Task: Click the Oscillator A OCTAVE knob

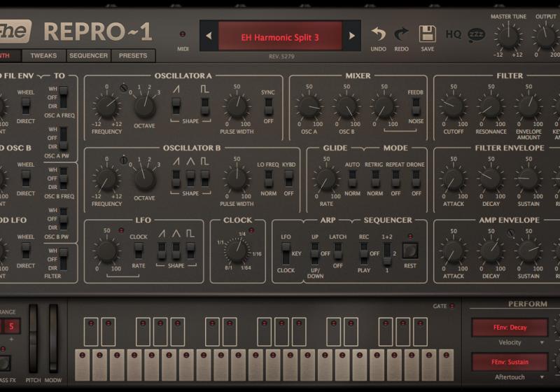Action: coord(145,106)
